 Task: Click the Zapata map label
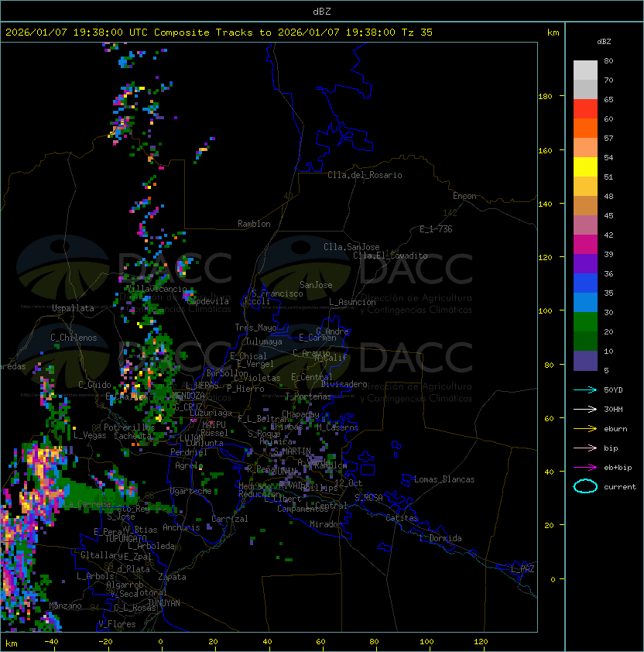coord(172,577)
